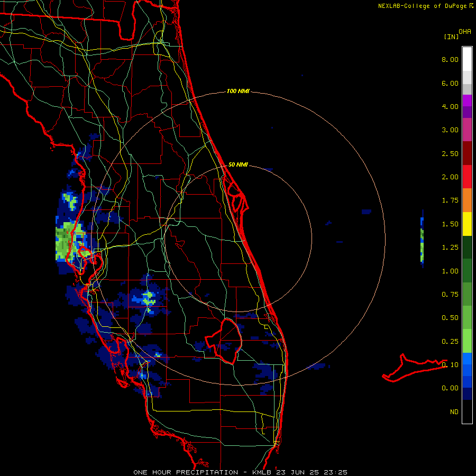This screenshot has width=476, height=476.
Task: Click the 1.50 legend value
Action: [450, 224]
